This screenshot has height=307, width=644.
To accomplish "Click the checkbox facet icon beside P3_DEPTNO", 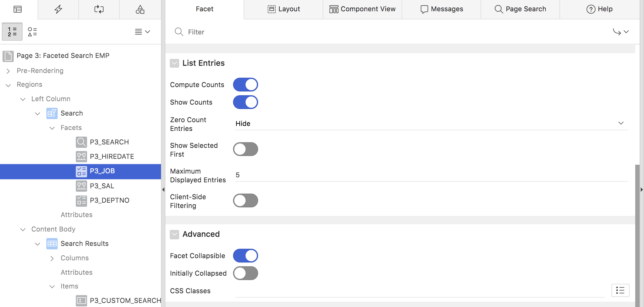I will 81,200.
